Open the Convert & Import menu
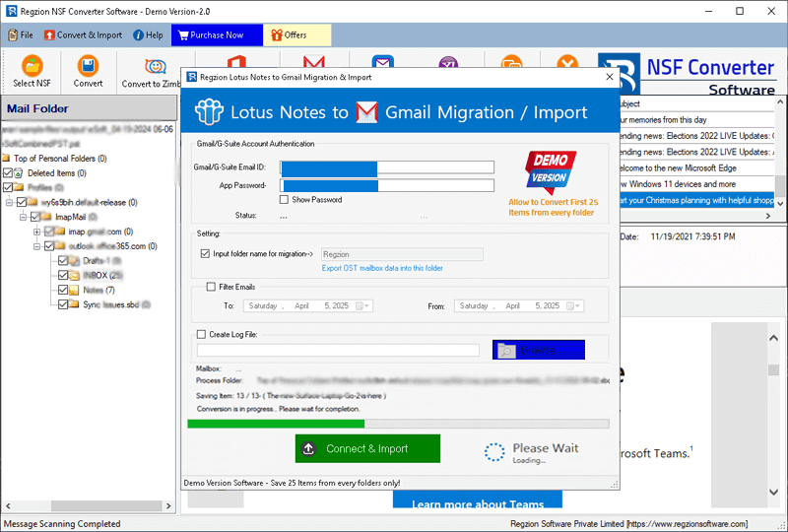788x532 pixels. click(x=83, y=34)
